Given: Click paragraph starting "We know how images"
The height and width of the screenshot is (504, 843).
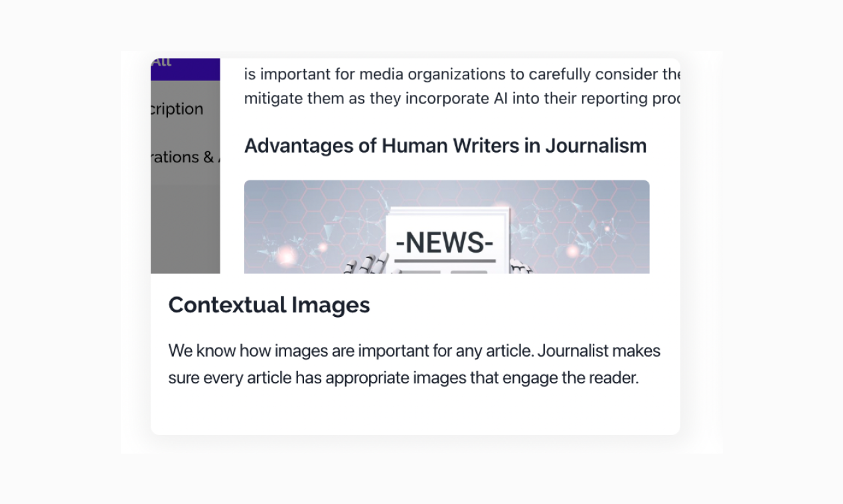Looking at the screenshot, I should coord(414,364).
